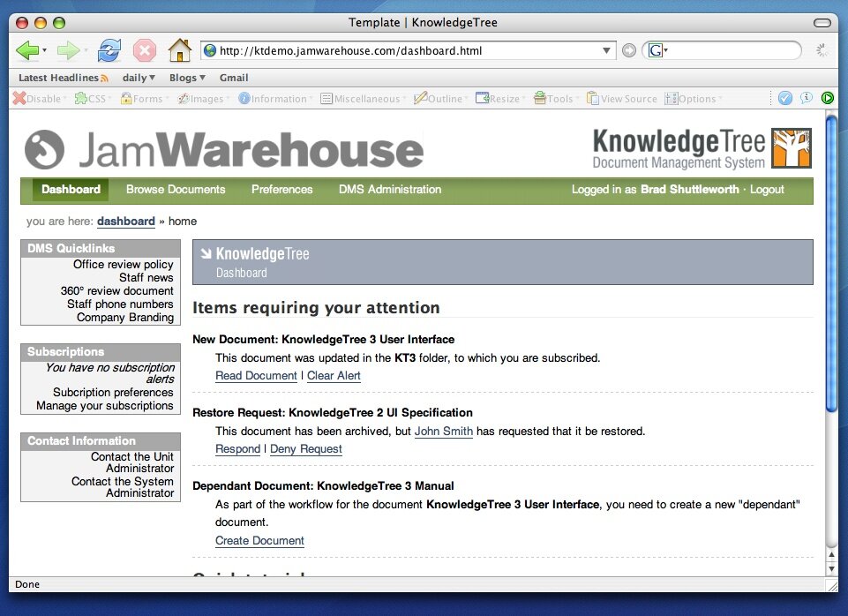Click the page's vertical scrollbar thumb

830,265
